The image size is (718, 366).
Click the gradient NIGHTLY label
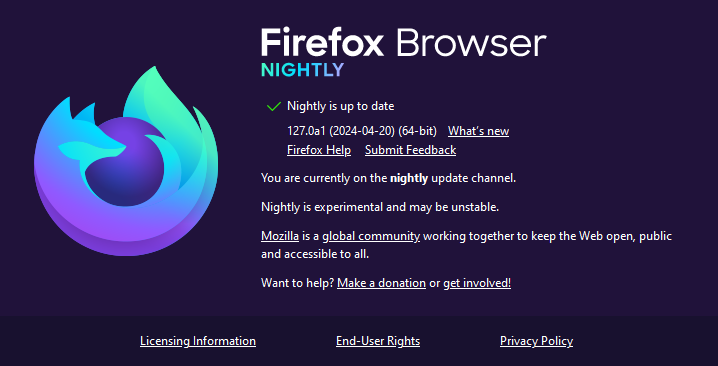tap(302, 70)
